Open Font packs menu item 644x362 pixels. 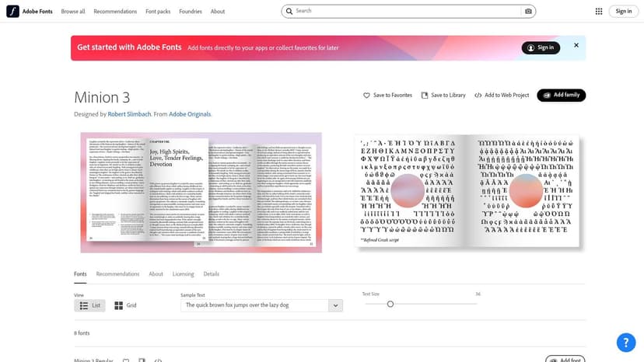click(158, 12)
